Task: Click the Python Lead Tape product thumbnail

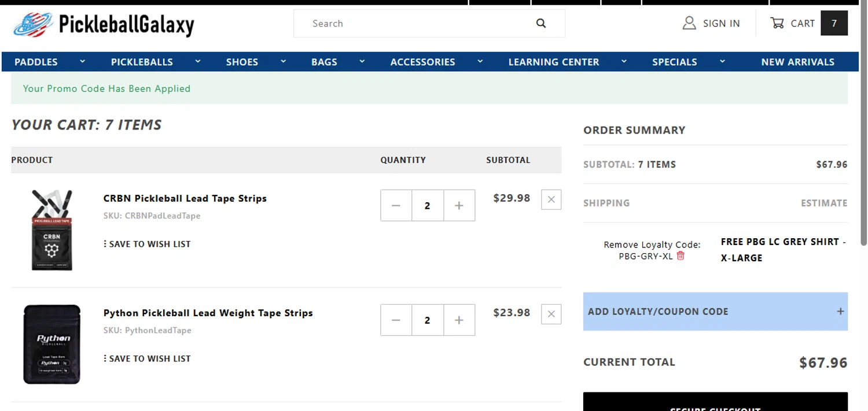Action: (52, 344)
